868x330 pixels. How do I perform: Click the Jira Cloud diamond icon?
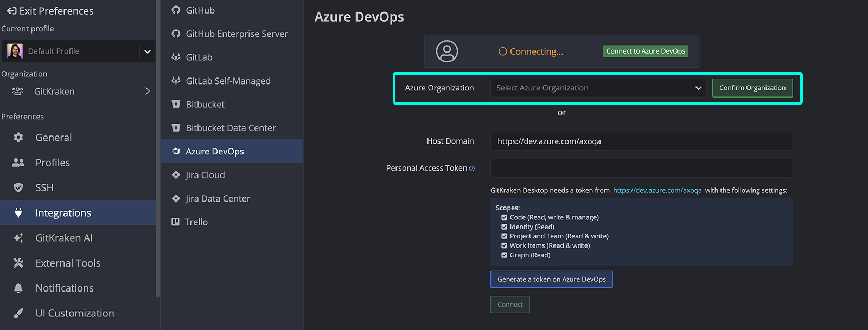click(x=176, y=175)
